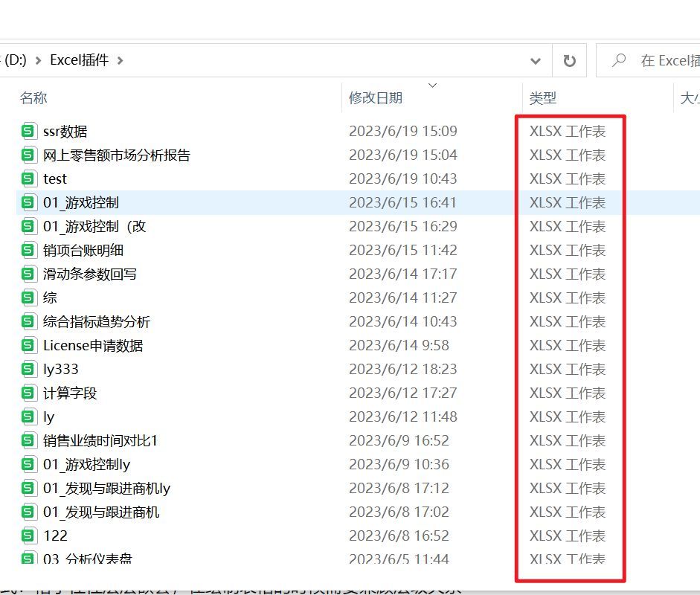Image resolution: width=700 pixels, height=595 pixels.
Task: Click the icon beside 滑动条参数回写
Action: (x=28, y=274)
